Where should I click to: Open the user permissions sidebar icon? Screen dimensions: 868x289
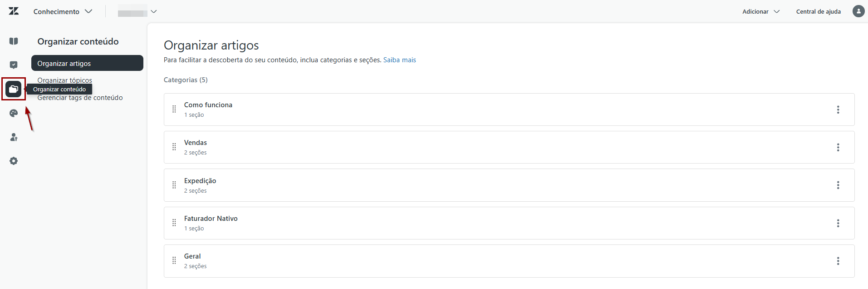click(14, 137)
